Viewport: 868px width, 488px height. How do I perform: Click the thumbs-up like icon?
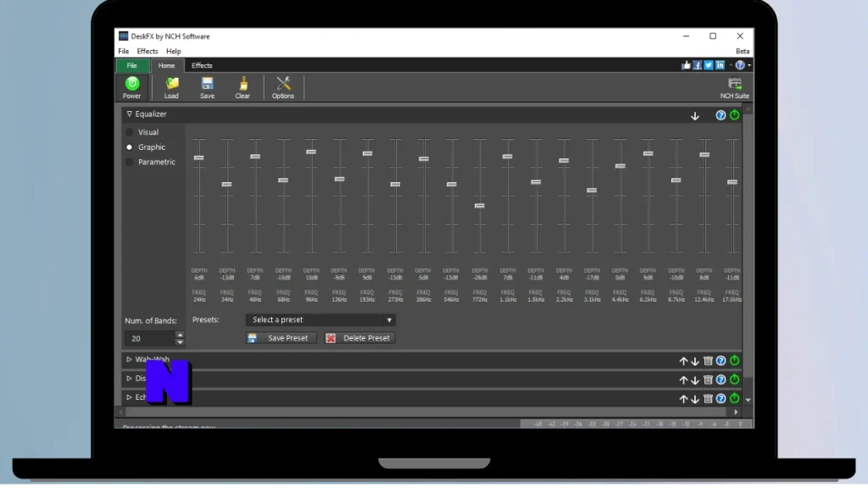687,65
